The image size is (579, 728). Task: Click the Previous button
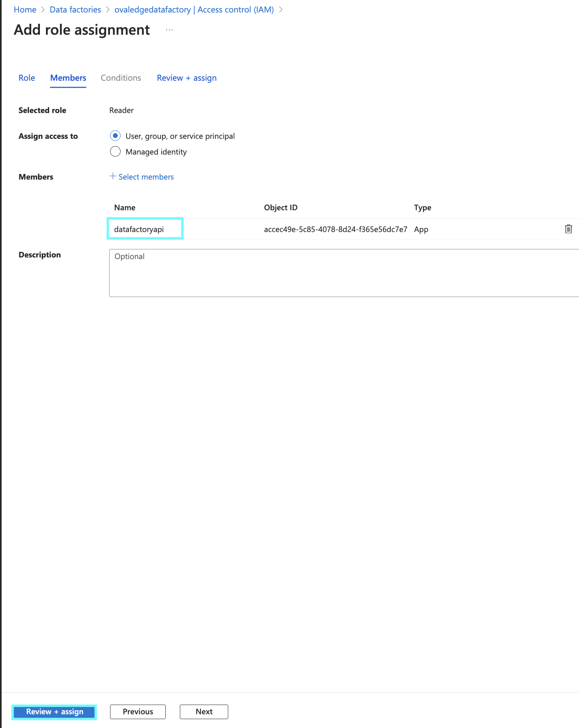(137, 711)
